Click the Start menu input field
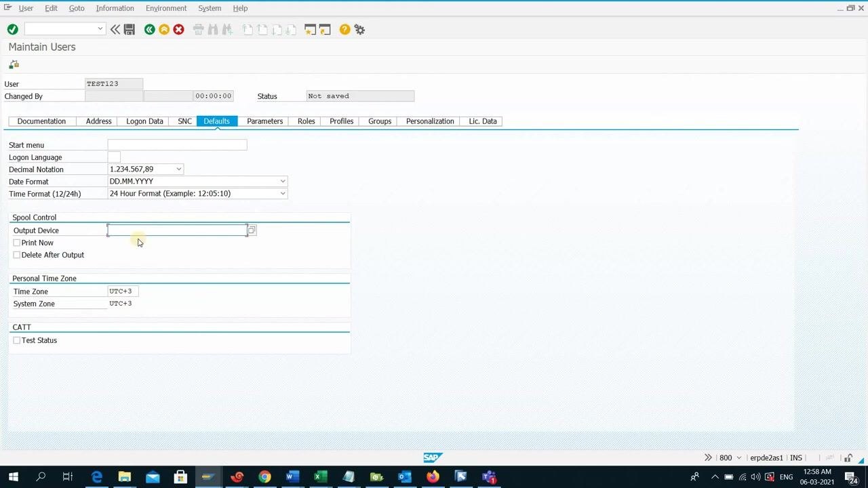The width and height of the screenshot is (868, 488). point(177,144)
